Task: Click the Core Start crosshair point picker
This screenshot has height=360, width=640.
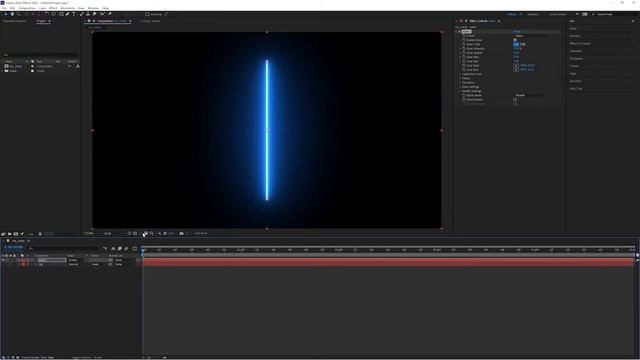Action: (x=516, y=65)
